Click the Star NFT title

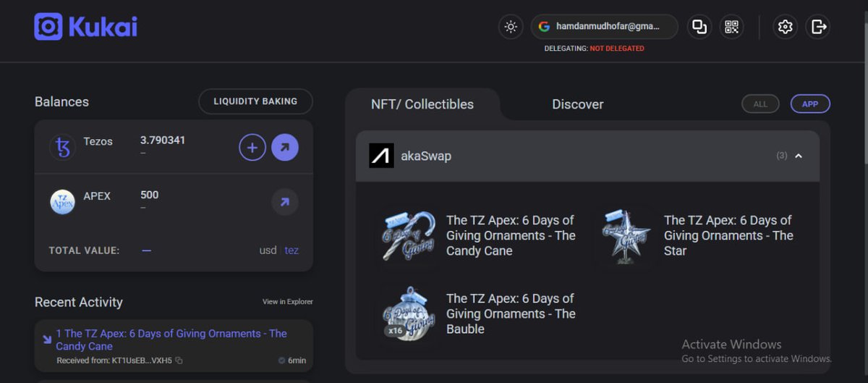coord(728,235)
